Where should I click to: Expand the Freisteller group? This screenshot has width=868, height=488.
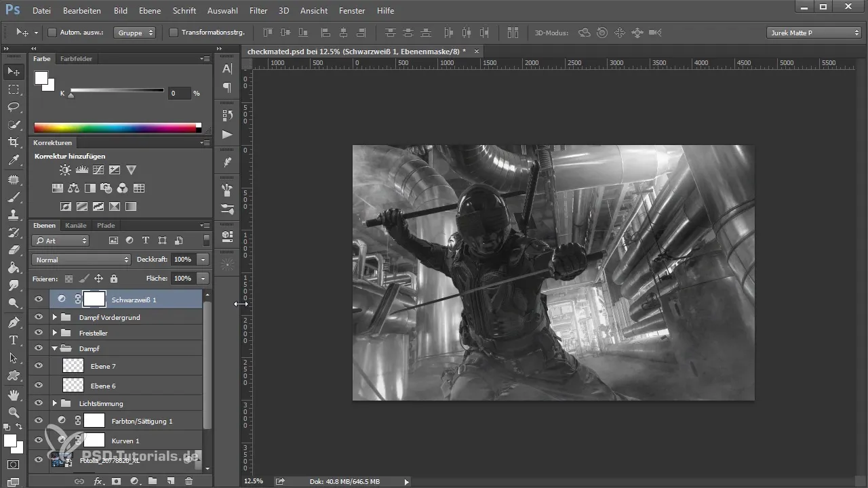[x=54, y=333]
